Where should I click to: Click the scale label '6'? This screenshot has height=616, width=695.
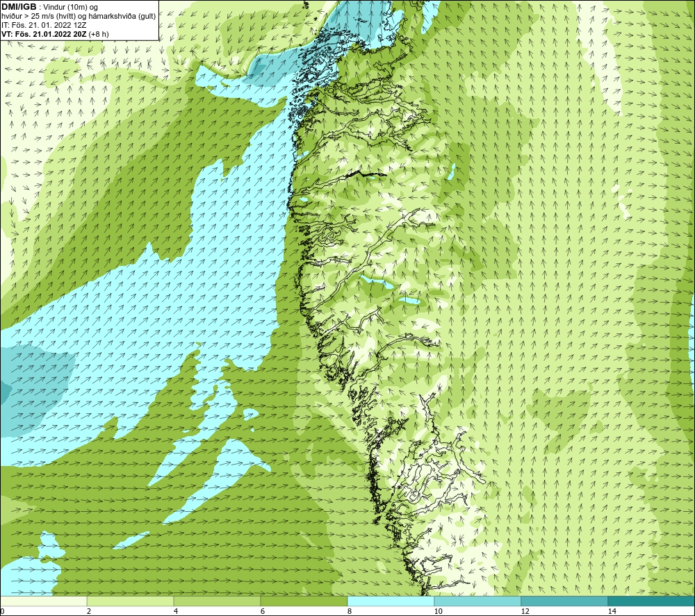(263, 611)
